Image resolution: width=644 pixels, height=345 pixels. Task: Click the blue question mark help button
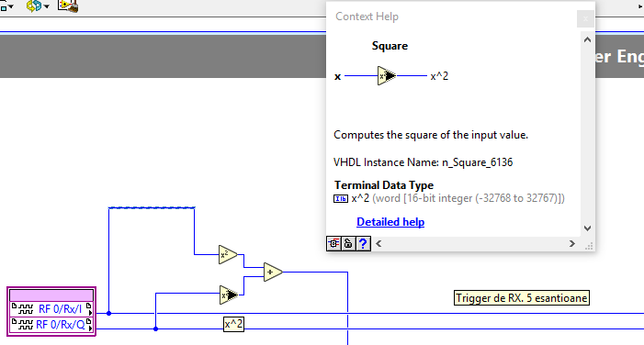point(363,244)
